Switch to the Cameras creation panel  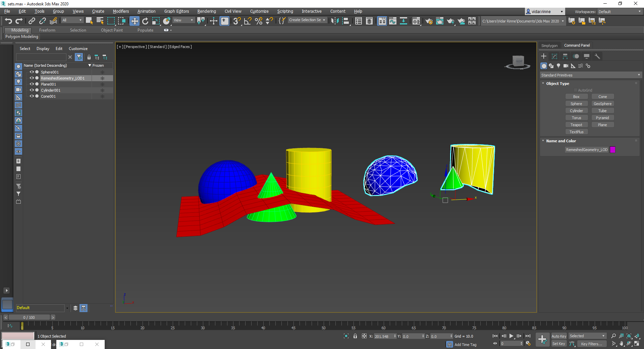click(x=566, y=66)
